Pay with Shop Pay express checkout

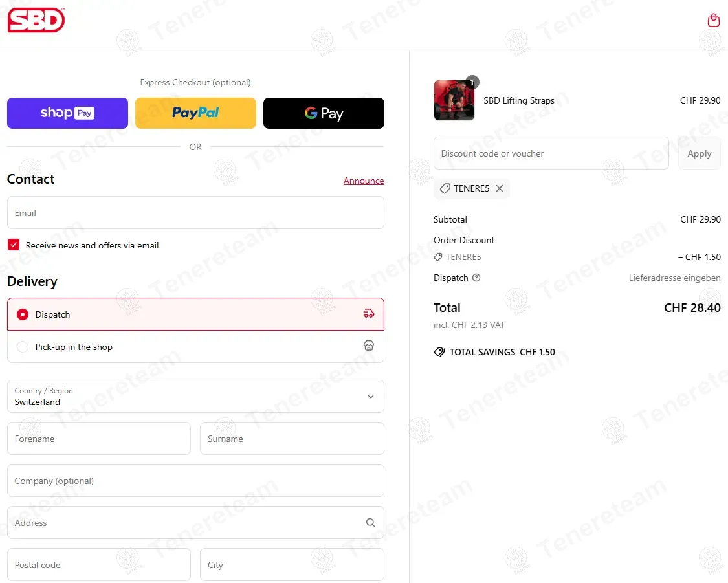(x=67, y=113)
